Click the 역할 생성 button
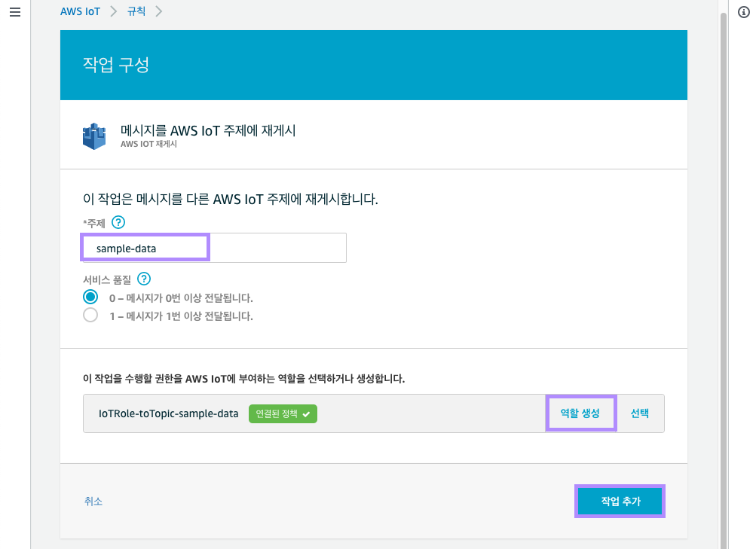756x549 pixels. click(x=580, y=413)
